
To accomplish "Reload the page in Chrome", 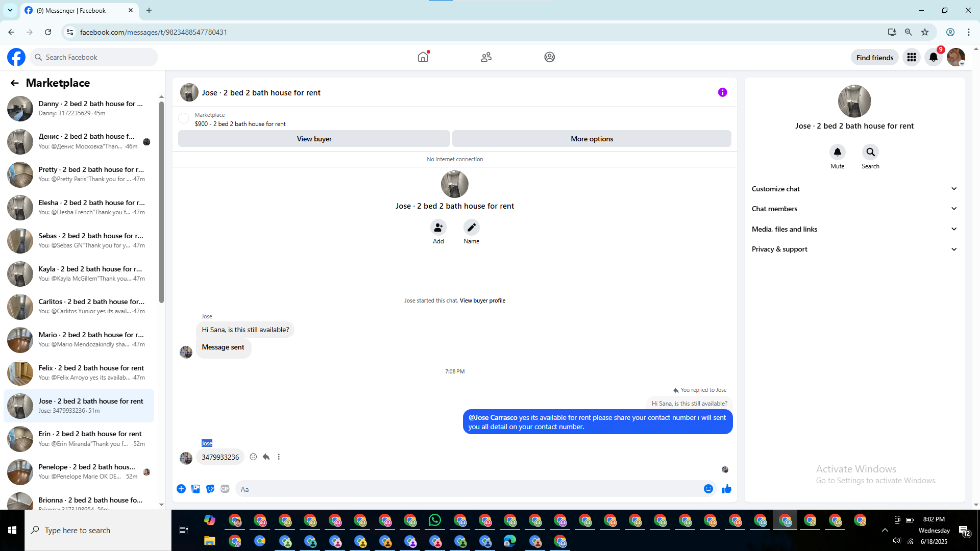I will [48, 32].
